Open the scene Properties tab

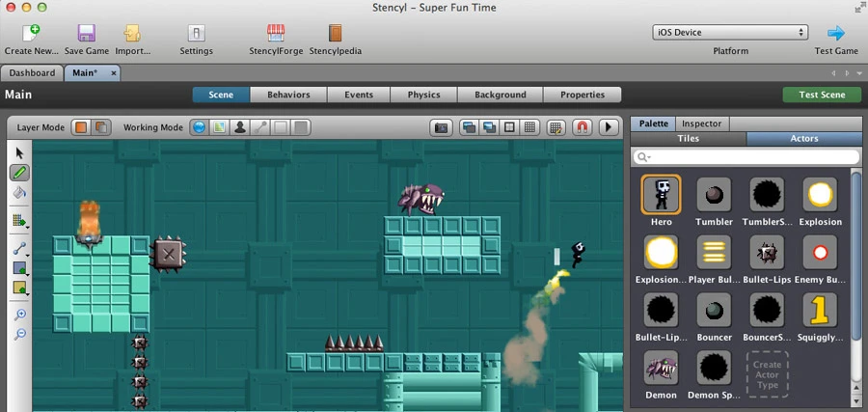(x=583, y=95)
